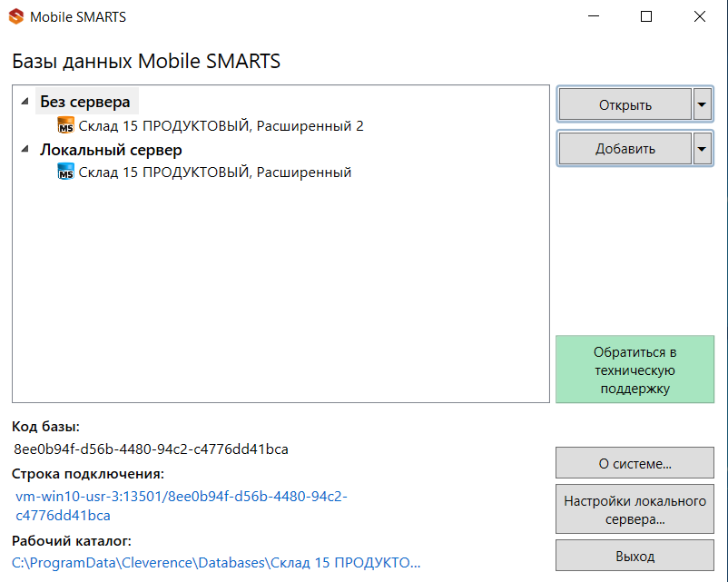Image resolution: width=728 pixels, height=582 pixels.
Task: Open the vm-win10-usr-3 connection string link
Action: point(181,506)
